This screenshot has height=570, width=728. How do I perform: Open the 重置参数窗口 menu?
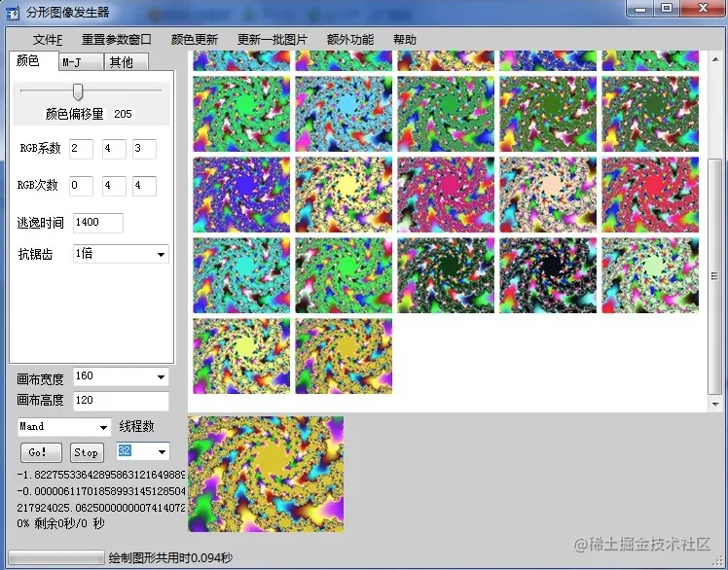(x=117, y=40)
